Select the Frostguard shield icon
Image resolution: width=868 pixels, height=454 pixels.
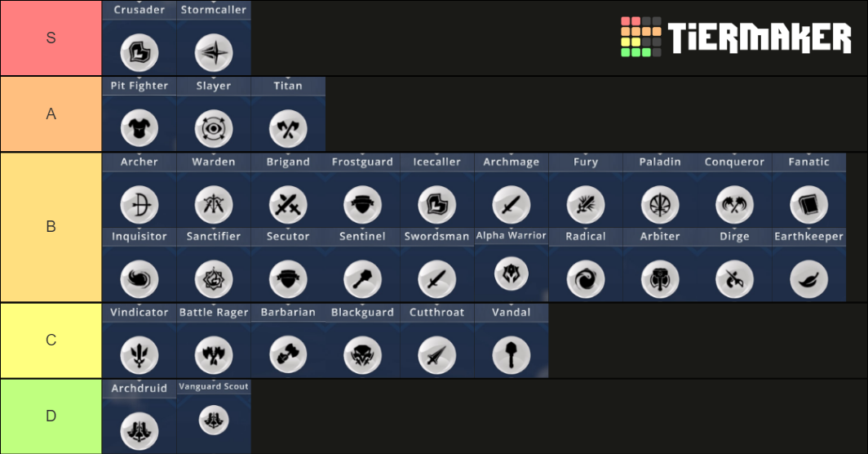coord(362,205)
